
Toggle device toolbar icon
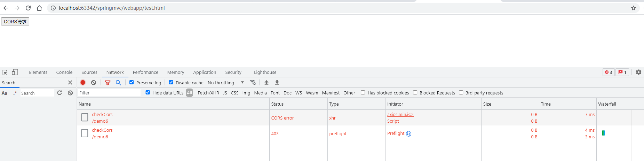[x=15, y=72]
